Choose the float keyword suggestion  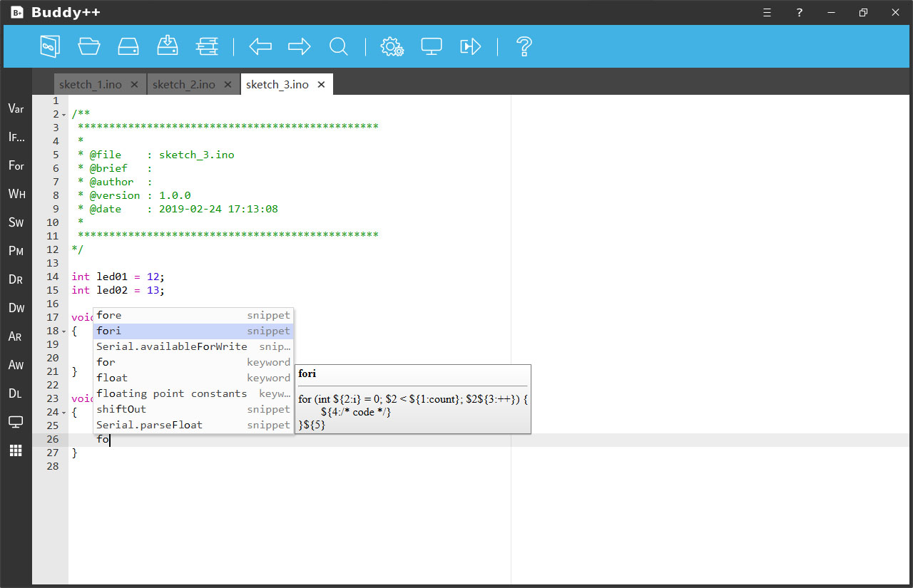tap(193, 378)
